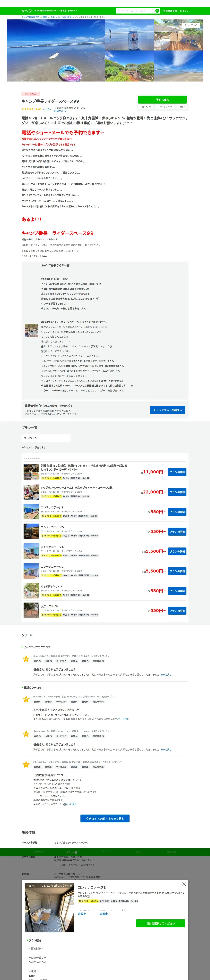Open the blue sky beach photo
Image resolution: width=210 pixels, height=980 pixels.
point(178,66)
